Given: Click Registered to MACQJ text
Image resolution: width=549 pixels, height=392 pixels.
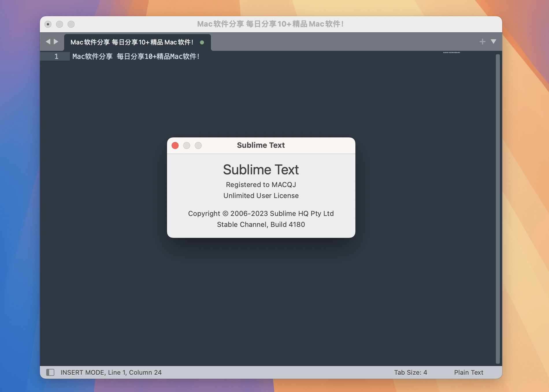Looking at the screenshot, I should tap(261, 185).
